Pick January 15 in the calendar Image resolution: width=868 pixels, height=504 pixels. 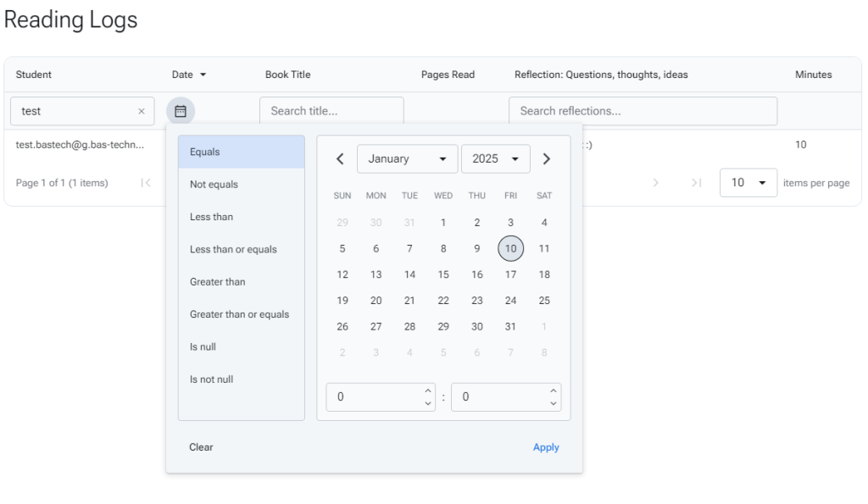(443, 274)
